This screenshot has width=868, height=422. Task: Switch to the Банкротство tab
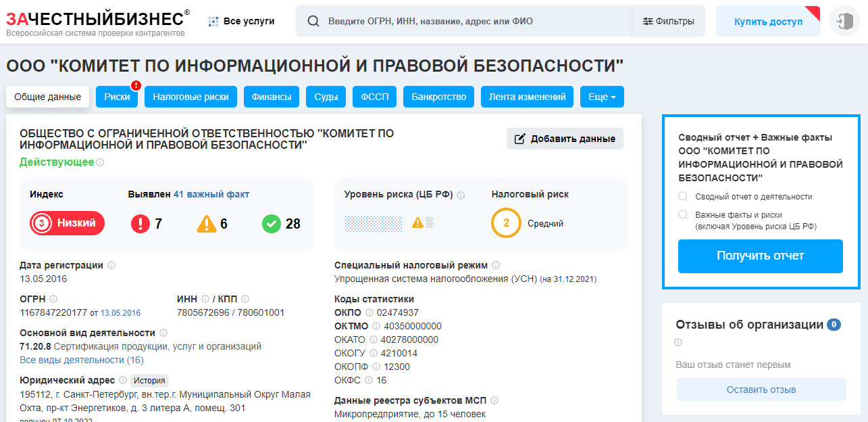point(440,97)
